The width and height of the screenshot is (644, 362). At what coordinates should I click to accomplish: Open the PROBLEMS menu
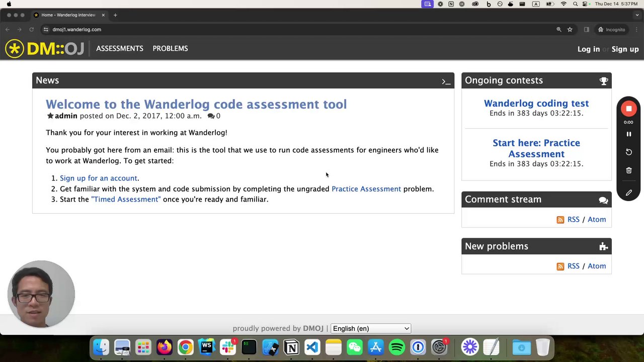[x=170, y=48]
